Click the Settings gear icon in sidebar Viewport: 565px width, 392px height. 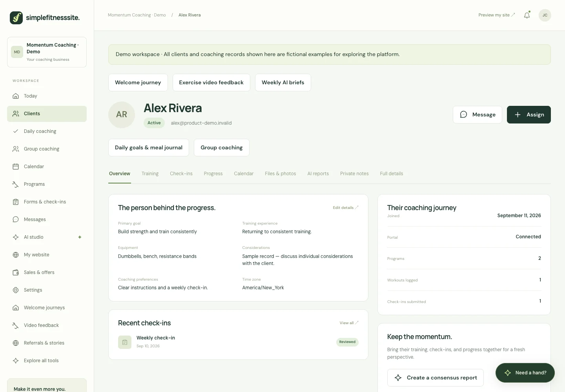tap(16, 290)
